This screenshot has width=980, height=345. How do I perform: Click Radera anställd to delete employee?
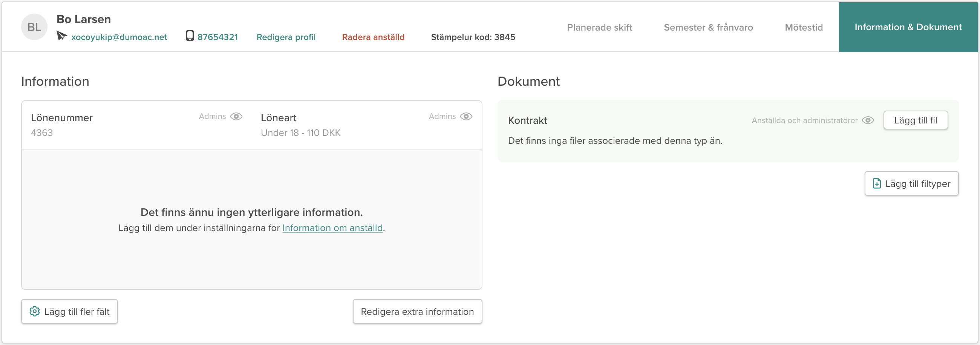point(373,37)
